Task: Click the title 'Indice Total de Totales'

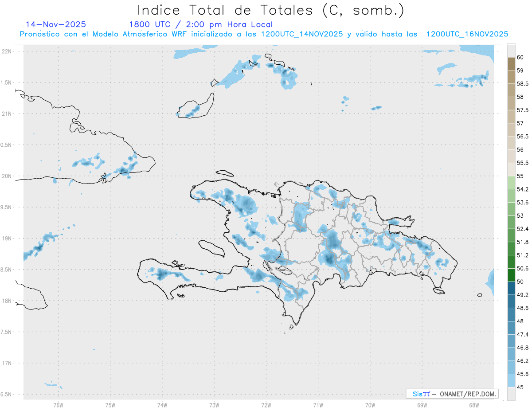Action: tap(226, 10)
